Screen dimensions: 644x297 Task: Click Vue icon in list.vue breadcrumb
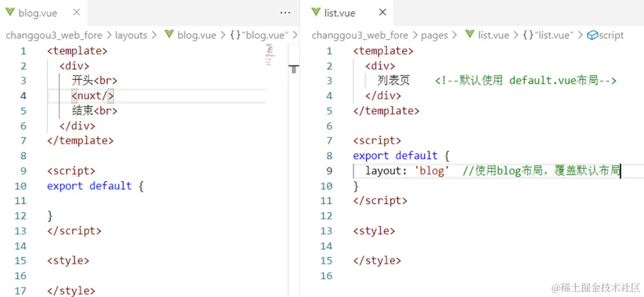point(470,35)
